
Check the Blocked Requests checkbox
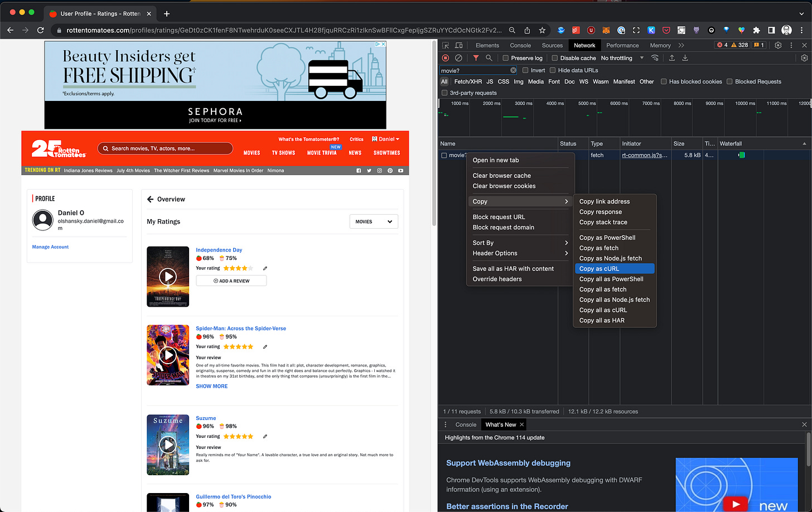click(x=729, y=81)
